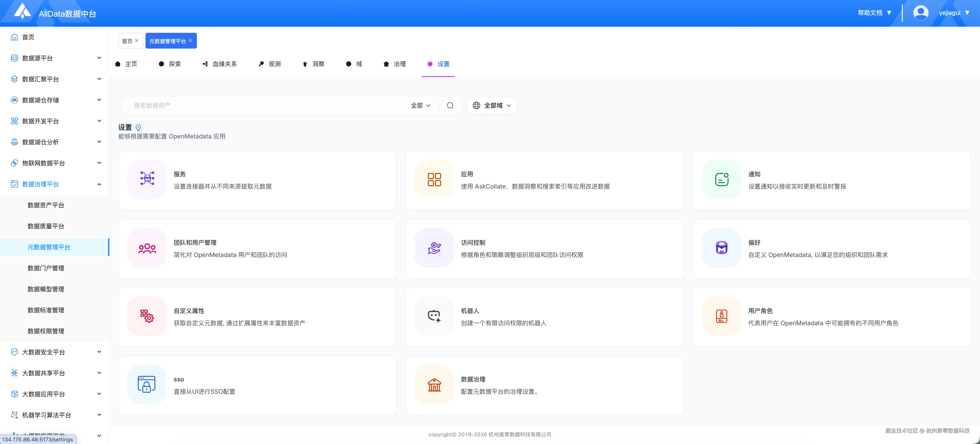Switch to the 治理 tab
Image resolution: width=980 pixels, height=444 pixels.
click(x=395, y=64)
